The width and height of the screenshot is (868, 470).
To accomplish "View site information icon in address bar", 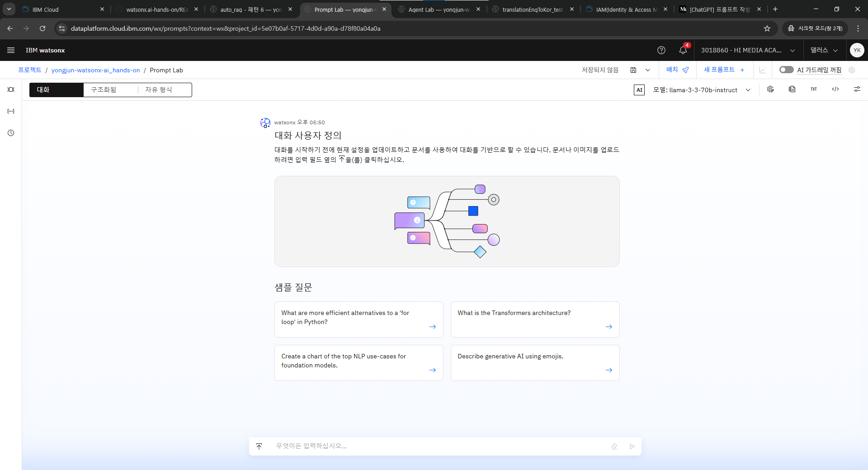I will click(62, 28).
